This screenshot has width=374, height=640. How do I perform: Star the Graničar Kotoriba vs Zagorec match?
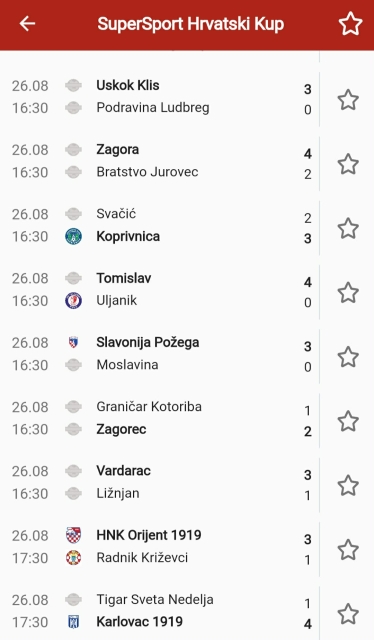(x=348, y=421)
